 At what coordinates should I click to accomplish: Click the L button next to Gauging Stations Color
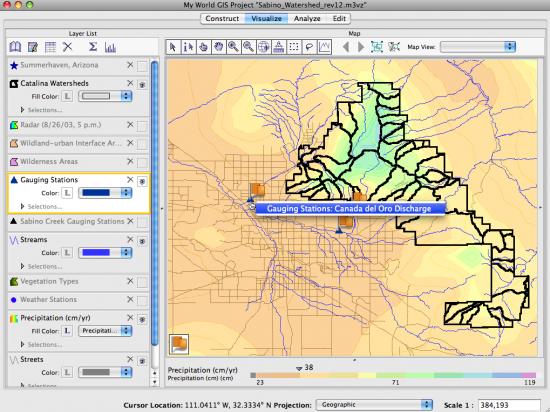click(67, 193)
